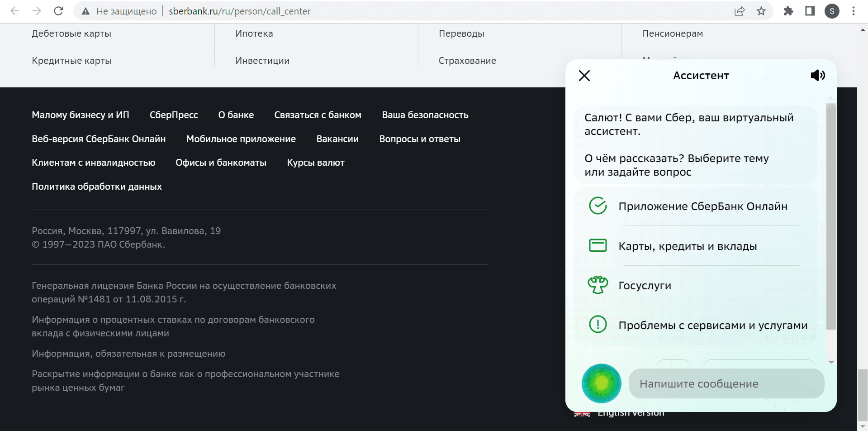The width and height of the screenshot is (868, 431).
Task: Click the page scrollbar thumb
Action: pos(863,395)
